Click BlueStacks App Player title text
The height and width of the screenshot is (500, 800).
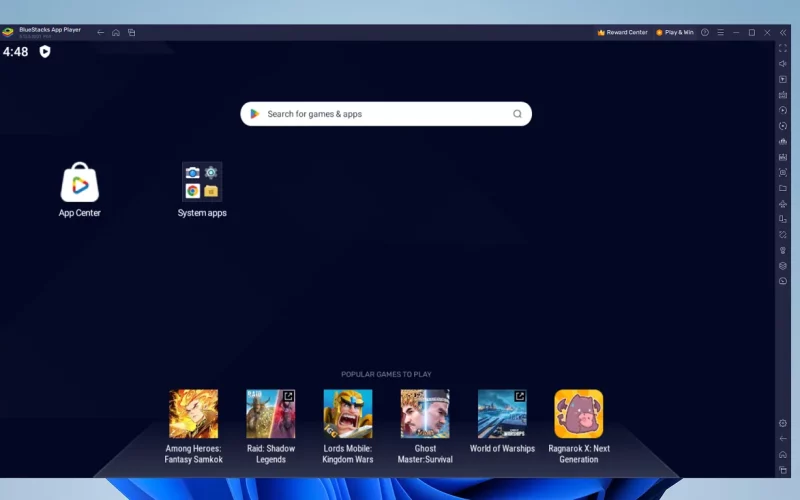(x=50, y=30)
